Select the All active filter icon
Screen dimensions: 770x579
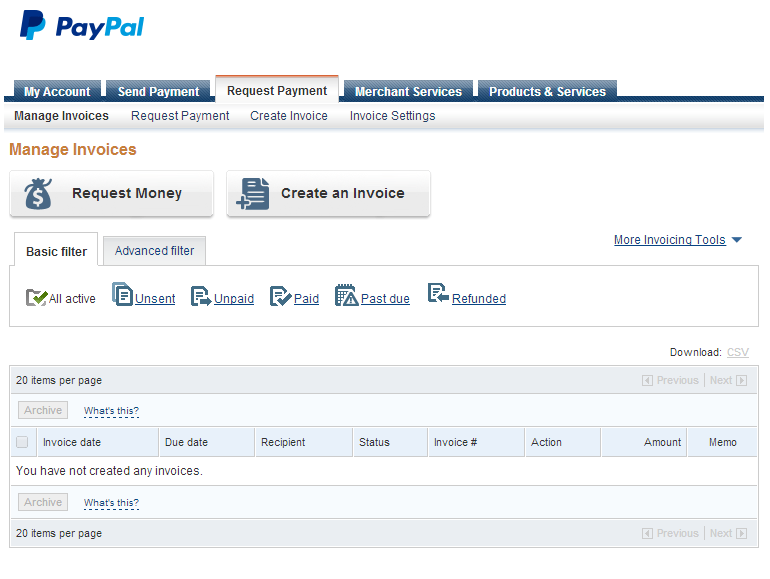tap(36, 297)
